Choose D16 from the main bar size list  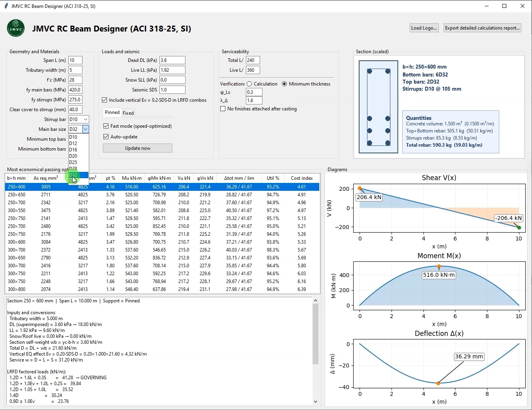tap(79, 150)
